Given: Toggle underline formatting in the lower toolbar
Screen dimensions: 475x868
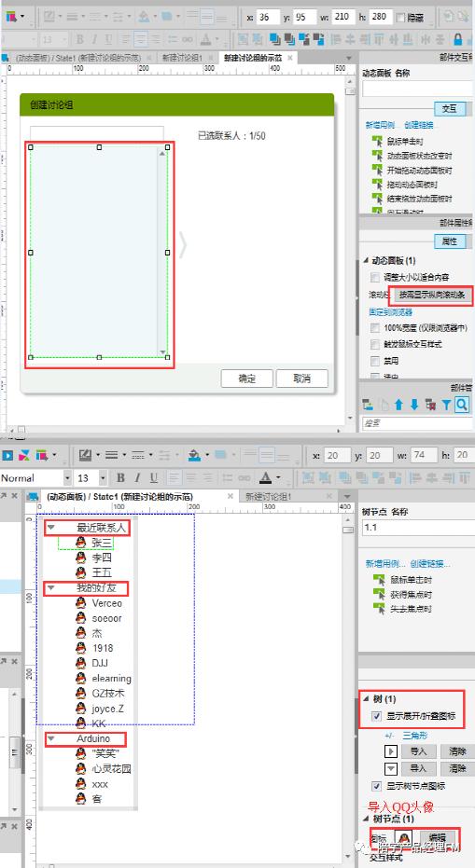Looking at the screenshot, I should [x=154, y=477].
